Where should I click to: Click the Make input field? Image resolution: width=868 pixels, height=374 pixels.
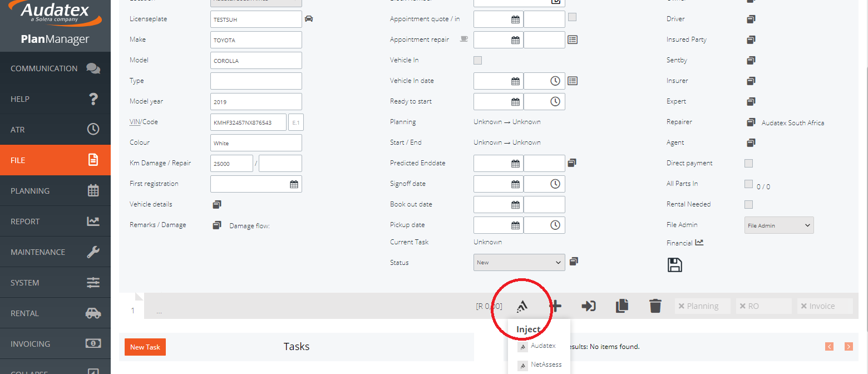(x=256, y=40)
